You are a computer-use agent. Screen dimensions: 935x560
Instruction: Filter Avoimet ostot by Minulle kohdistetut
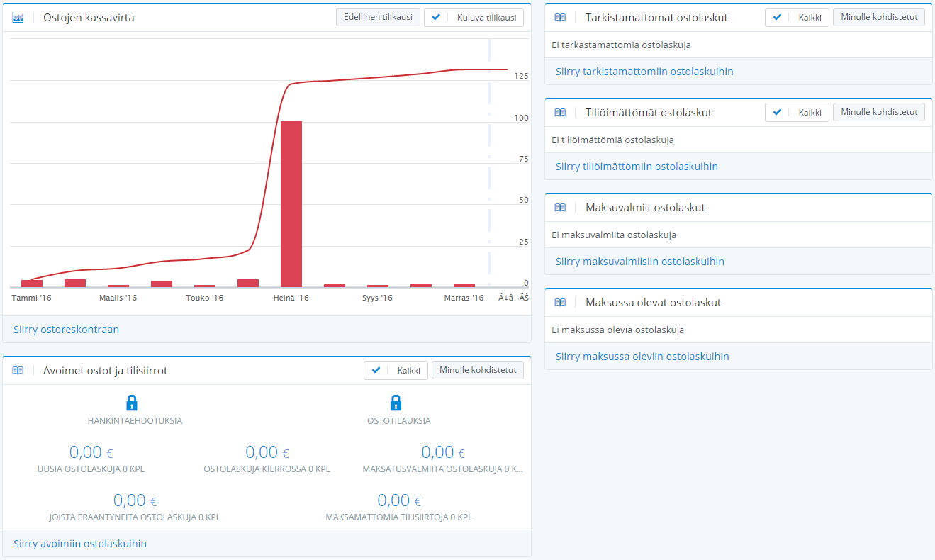click(477, 369)
